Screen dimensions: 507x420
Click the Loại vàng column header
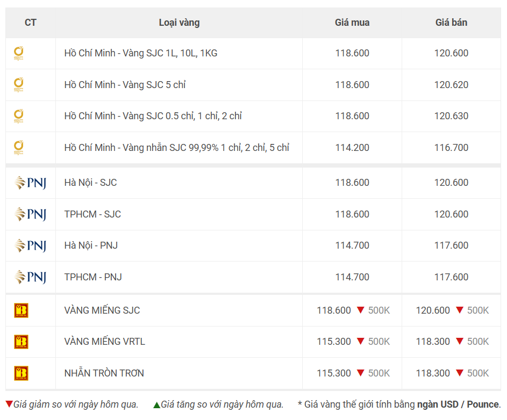click(179, 23)
